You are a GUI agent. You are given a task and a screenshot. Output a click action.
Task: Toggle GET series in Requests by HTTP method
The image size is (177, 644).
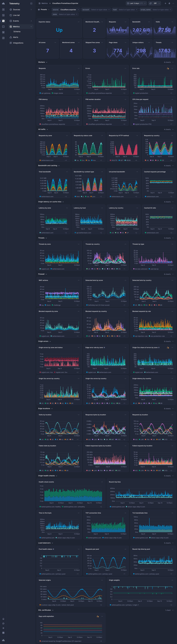[121, 160]
